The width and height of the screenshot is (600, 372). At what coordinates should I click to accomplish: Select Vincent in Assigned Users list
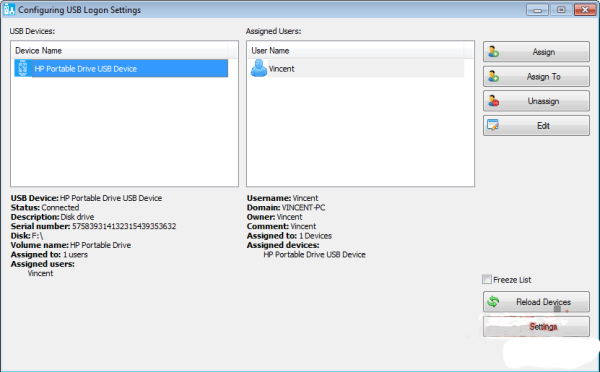(x=357, y=69)
